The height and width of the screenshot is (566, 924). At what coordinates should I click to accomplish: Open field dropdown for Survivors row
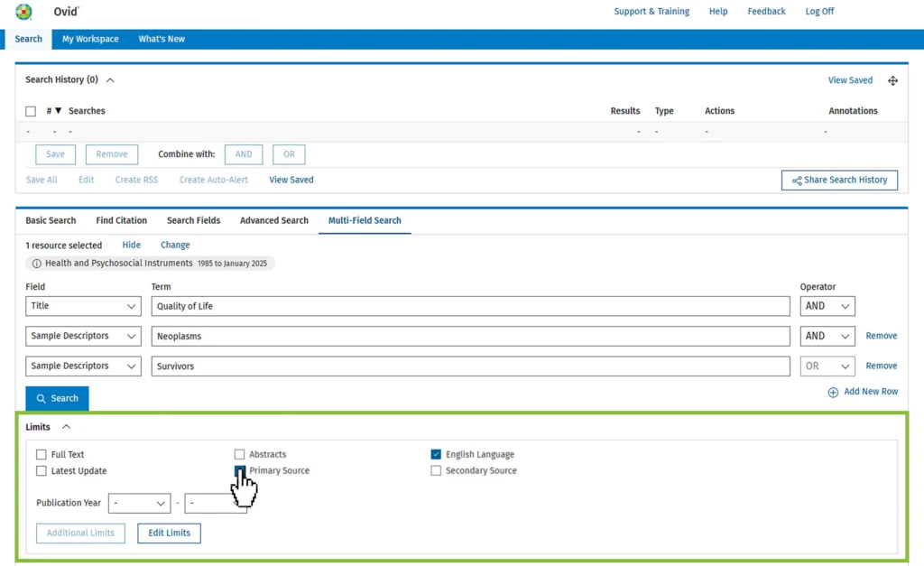point(83,367)
